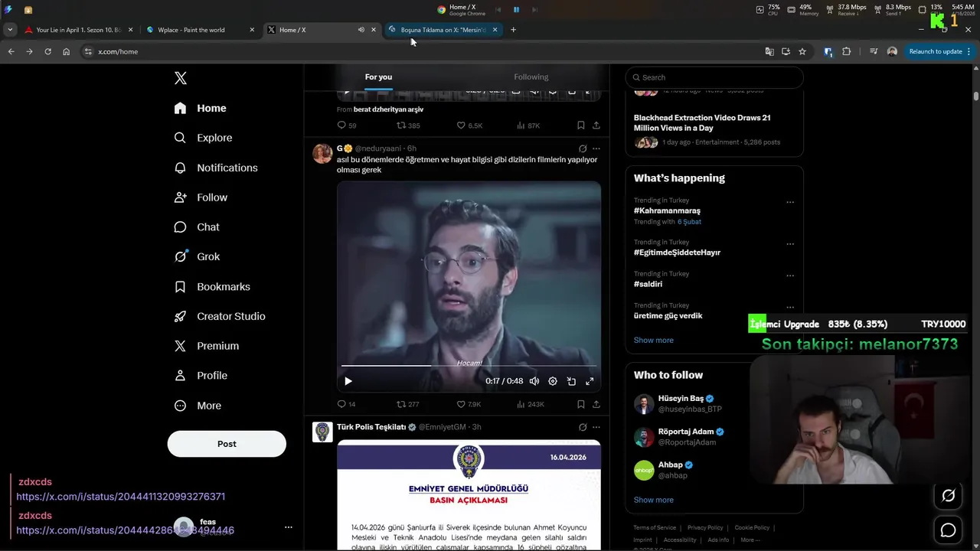This screenshot has width=980, height=551.
Task: Toggle picture-in-picture in video player
Action: coord(571,381)
